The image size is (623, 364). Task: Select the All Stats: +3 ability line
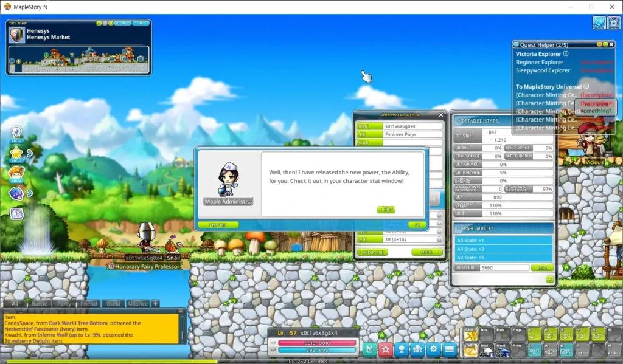point(503,249)
